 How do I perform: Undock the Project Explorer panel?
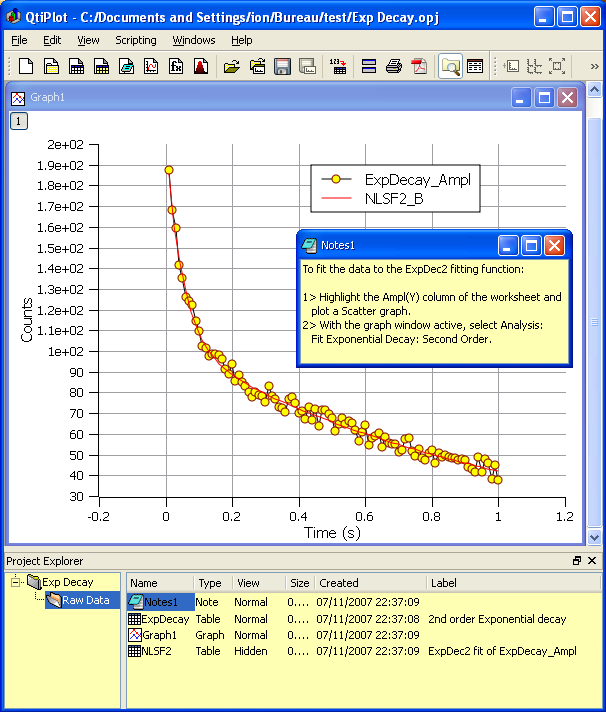pos(577,561)
